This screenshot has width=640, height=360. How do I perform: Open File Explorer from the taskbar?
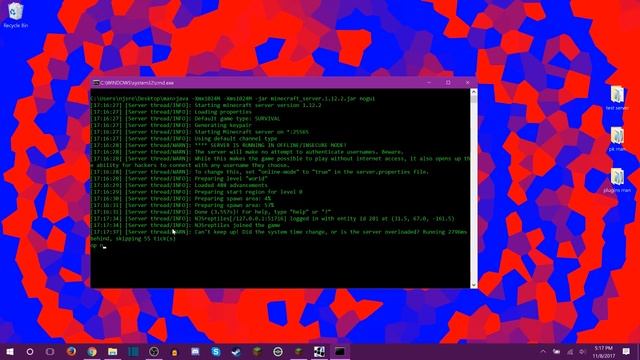pos(113,351)
